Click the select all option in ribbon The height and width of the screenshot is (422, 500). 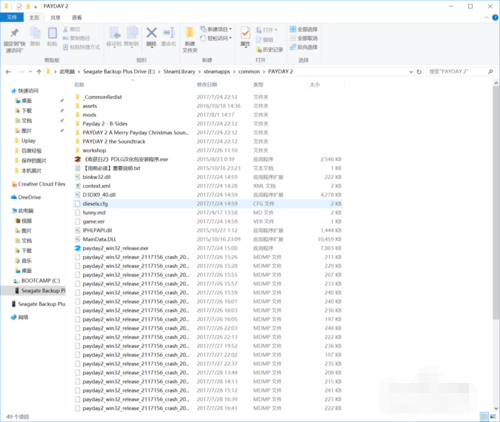click(304, 29)
